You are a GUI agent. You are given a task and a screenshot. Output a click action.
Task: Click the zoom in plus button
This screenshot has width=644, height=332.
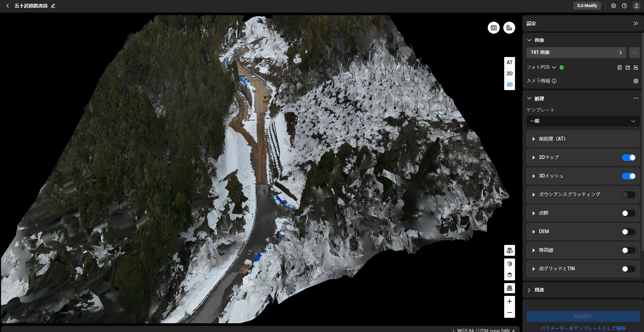click(509, 301)
